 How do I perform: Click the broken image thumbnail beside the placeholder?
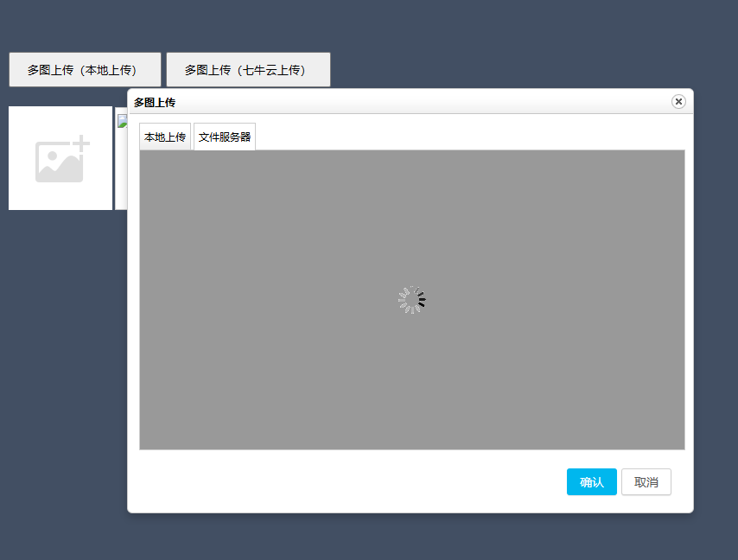pos(121,121)
